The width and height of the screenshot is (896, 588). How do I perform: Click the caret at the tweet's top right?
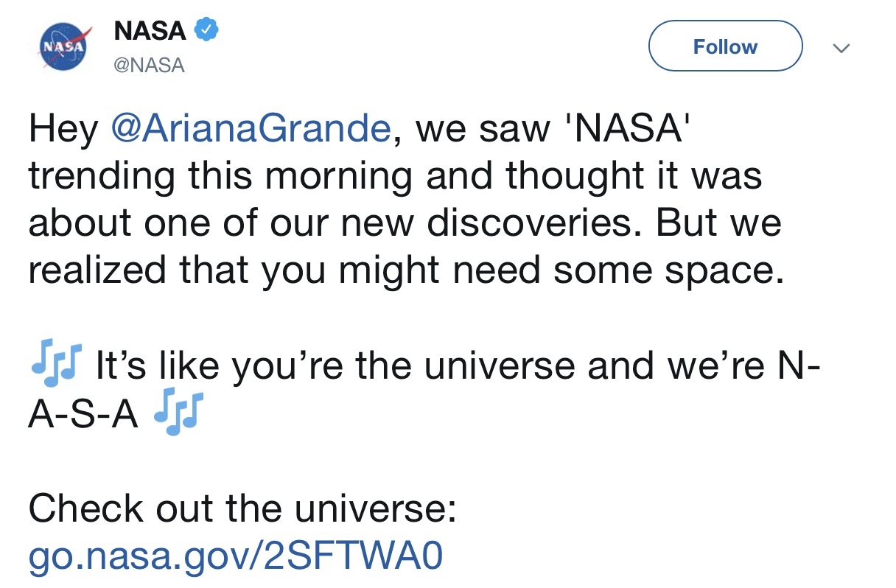841,46
